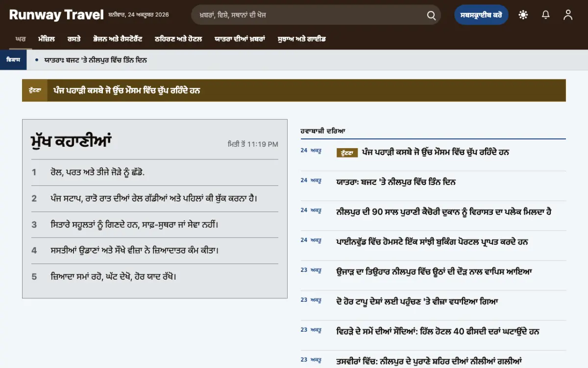
Task: Open the user account profile icon
Action: point(568,15)
